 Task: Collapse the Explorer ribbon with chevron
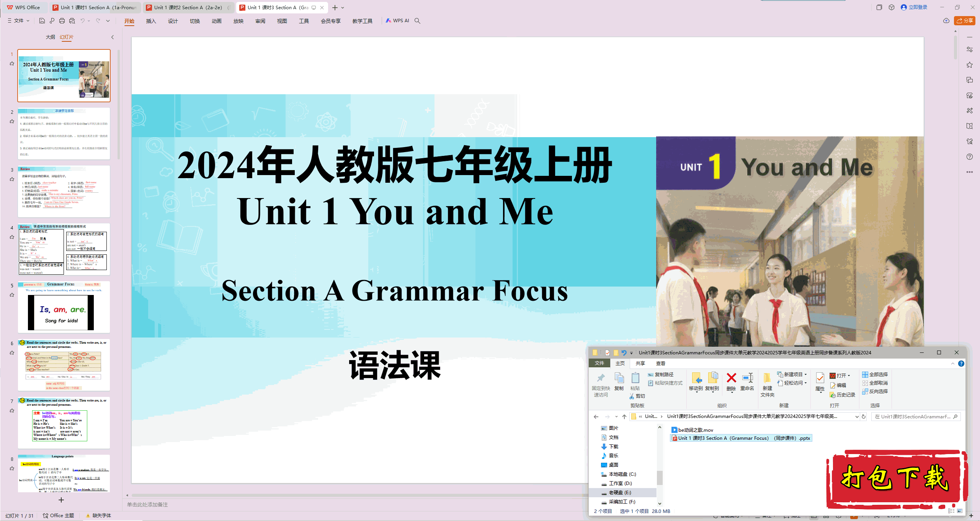coord(953,364)
